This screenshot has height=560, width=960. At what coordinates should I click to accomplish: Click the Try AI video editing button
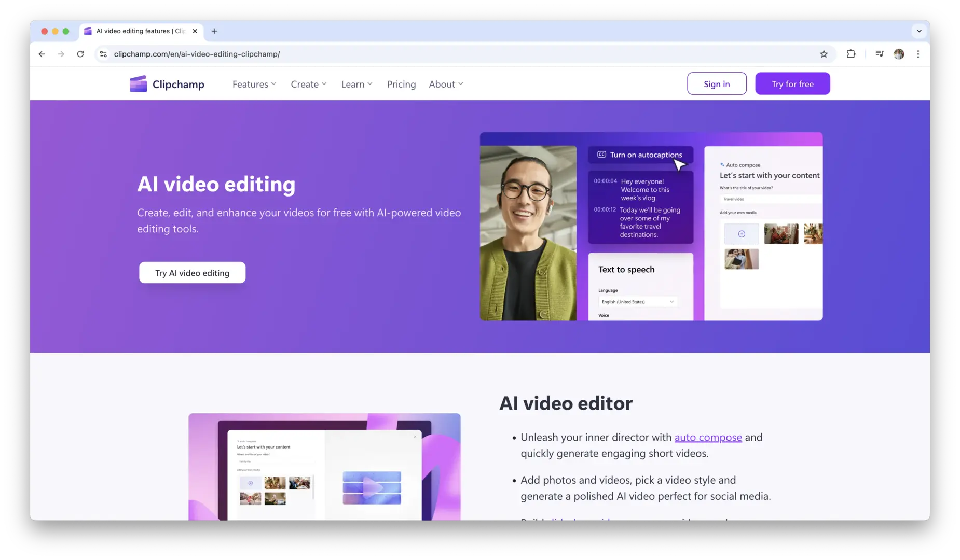192,273
